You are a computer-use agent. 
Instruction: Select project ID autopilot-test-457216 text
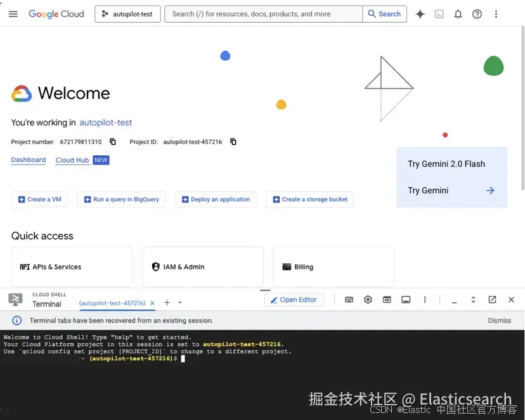(x=193, y=142)
